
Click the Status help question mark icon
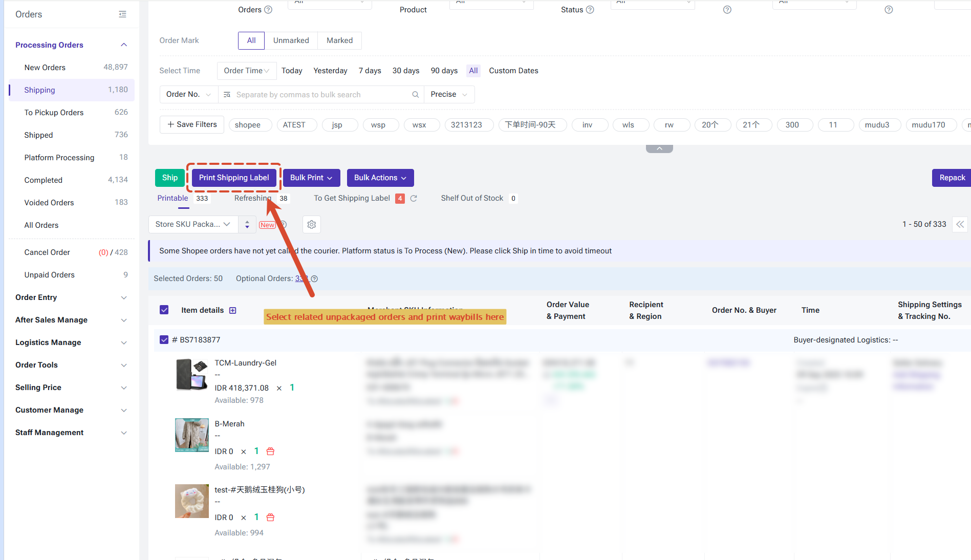tap(590, 10)
